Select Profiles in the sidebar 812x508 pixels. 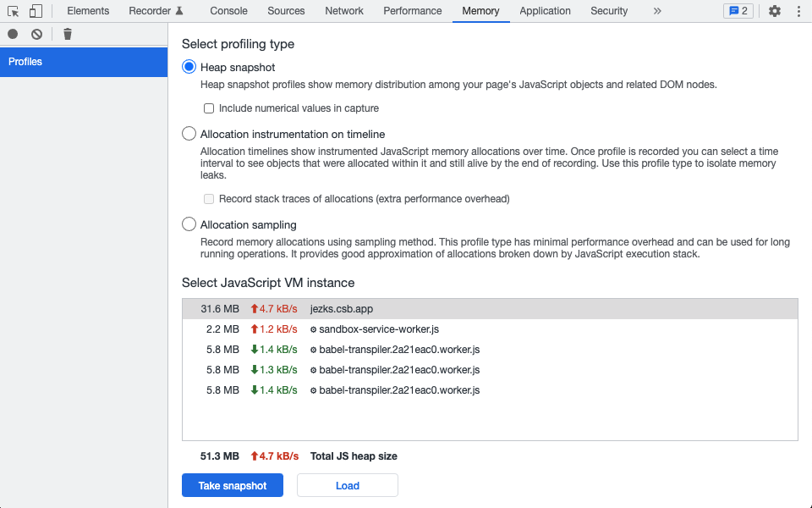pos(84,62)
